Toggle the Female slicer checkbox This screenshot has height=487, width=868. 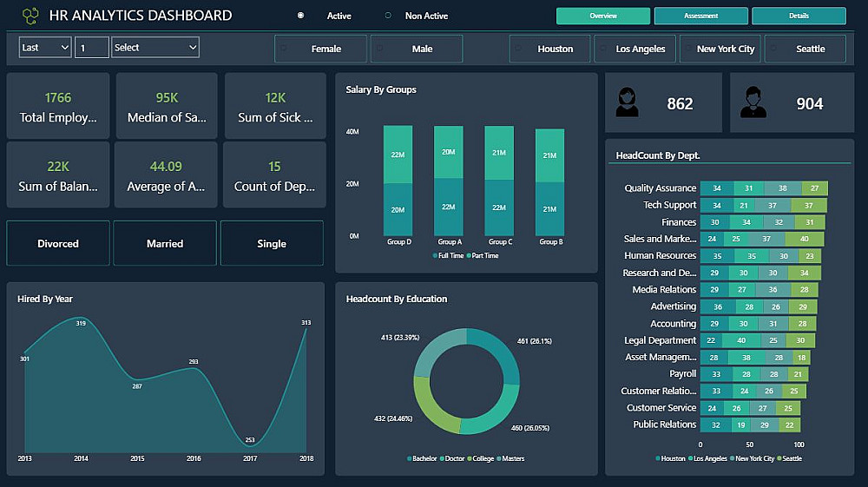(x=284, y=49)
